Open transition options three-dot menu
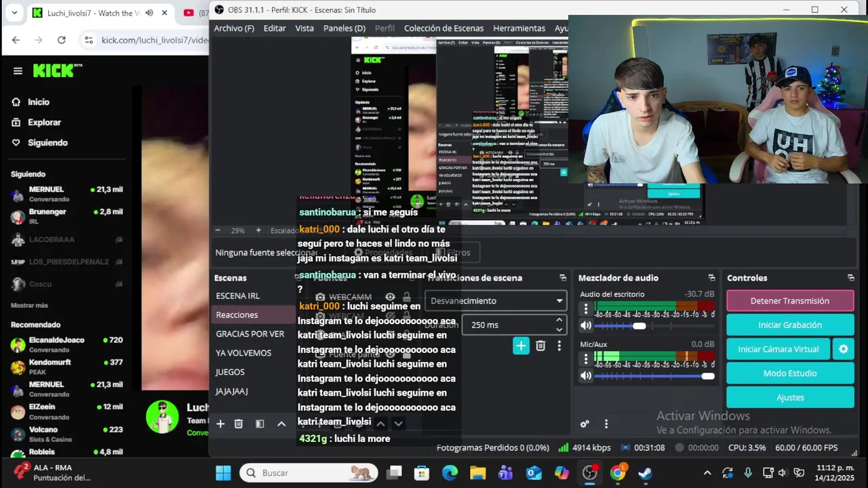The height and width of the screenshot is (488, 868). click(x=559, y=346)
